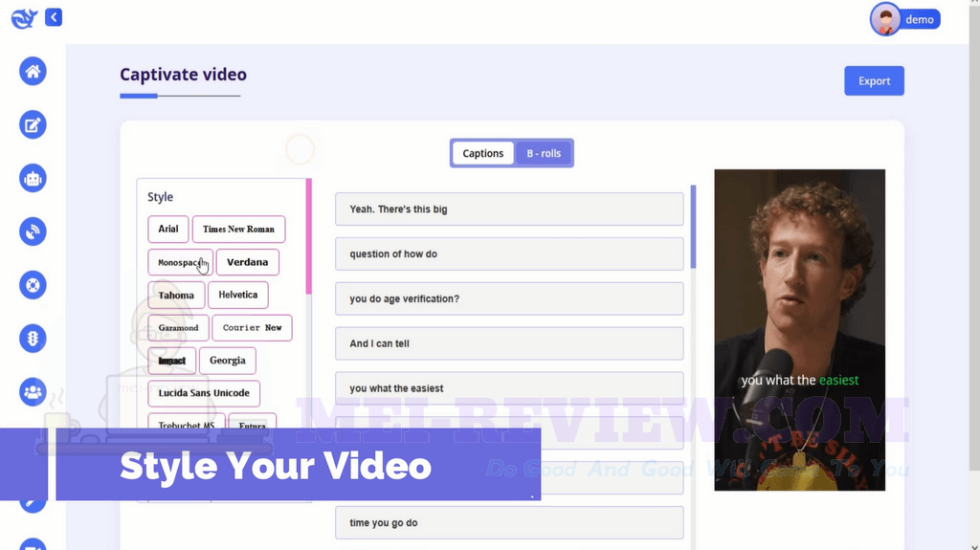
Task: Edit caption 'you do age verification?'
Action: [509, 298]
